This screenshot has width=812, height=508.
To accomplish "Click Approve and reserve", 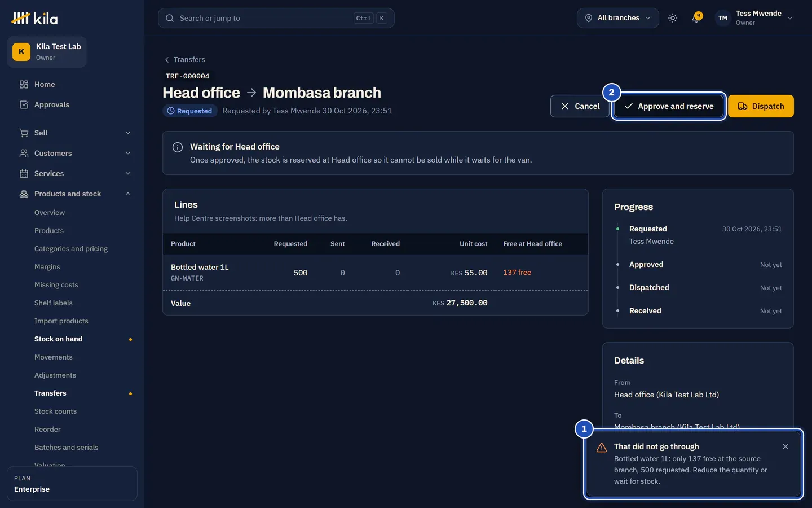I will (x=669, y=106).
